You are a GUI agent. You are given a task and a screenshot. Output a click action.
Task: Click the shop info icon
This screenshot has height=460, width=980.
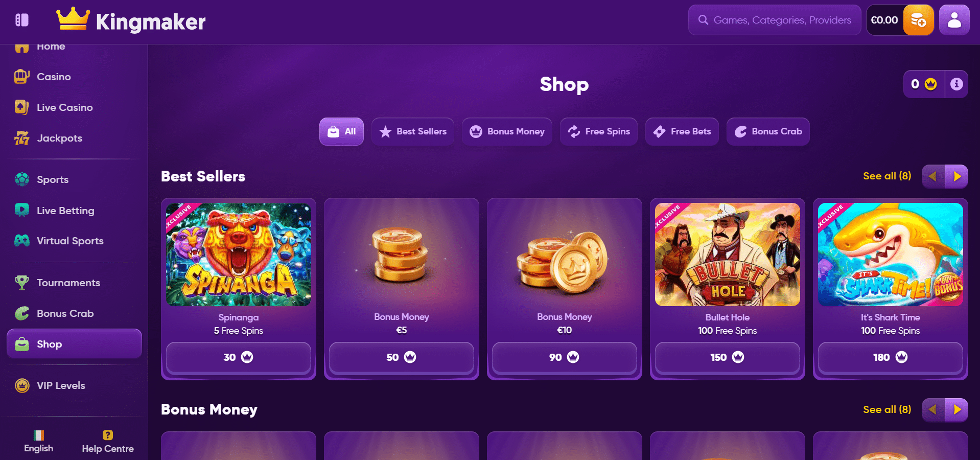coord(956,84)
